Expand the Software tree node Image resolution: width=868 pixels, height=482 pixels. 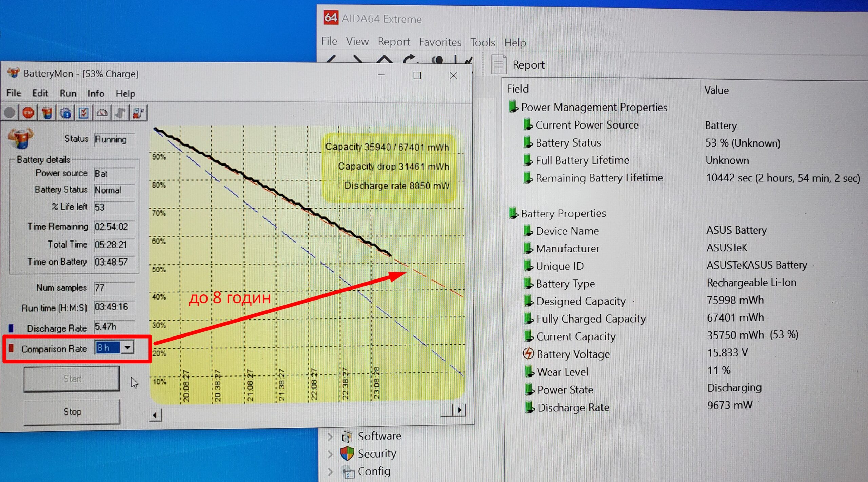pyautogui.click(x=330, y=436)
